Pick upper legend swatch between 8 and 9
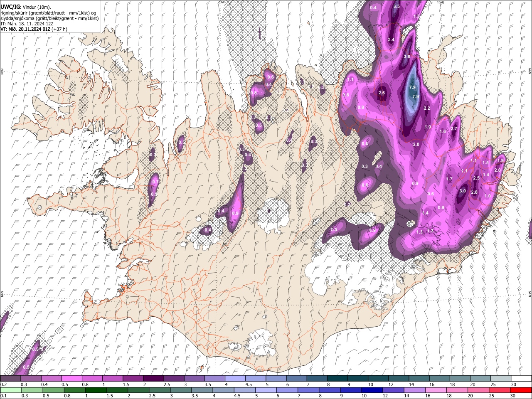 click(337, 378)
